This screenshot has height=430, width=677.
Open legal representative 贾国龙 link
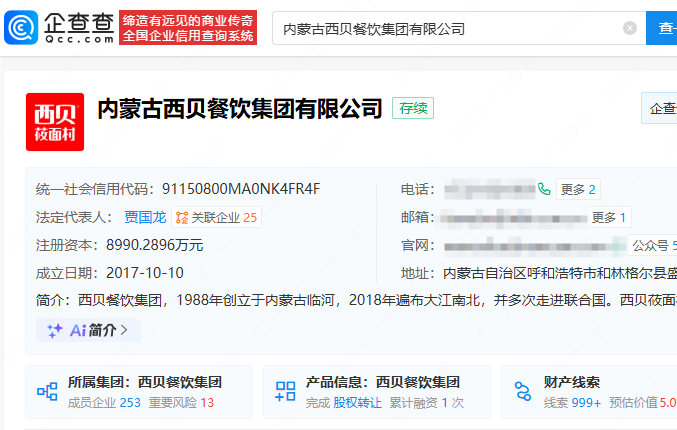145,217
